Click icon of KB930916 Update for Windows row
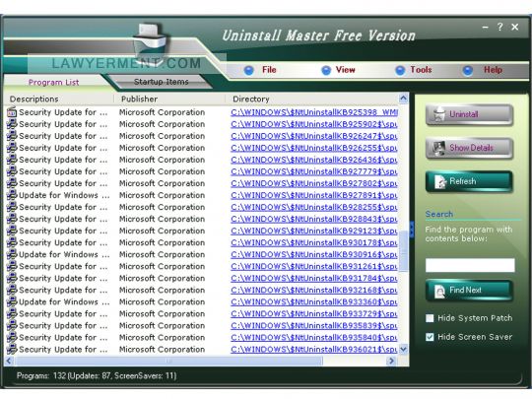This screenshot has width=532, height=399. point(12,254)
